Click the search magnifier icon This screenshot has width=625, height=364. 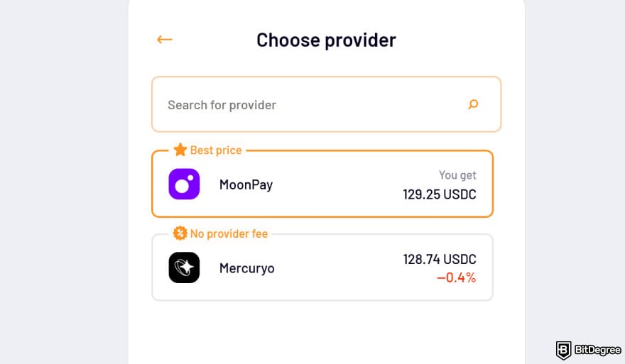tap(473, 105)
